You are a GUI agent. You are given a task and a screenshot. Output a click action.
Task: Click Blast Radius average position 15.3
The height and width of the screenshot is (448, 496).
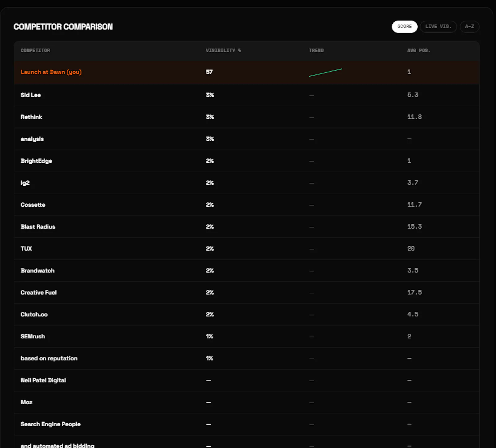[414, 227]
